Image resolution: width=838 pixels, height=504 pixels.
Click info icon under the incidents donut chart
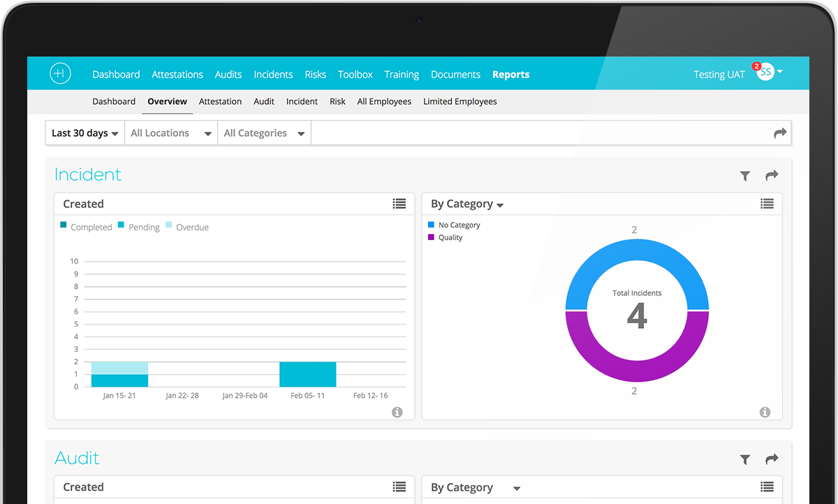coord(765,412)
